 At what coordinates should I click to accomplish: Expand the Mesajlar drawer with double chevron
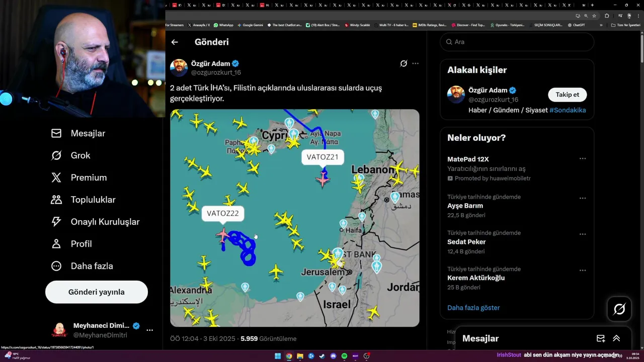[x=616, y=338]
